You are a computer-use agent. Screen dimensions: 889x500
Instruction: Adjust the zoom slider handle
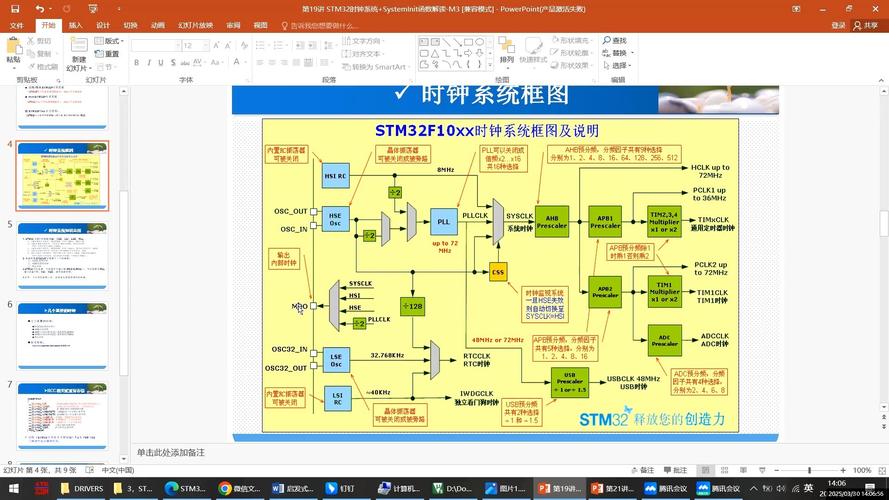click(x=810, y=471)
